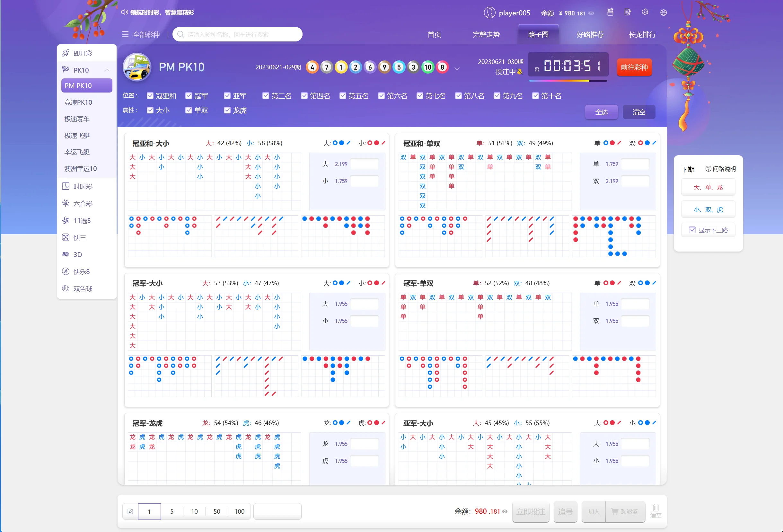Viewport: 783px width, 532px height.
Task: Click the globe language icon
Action: 664,13
